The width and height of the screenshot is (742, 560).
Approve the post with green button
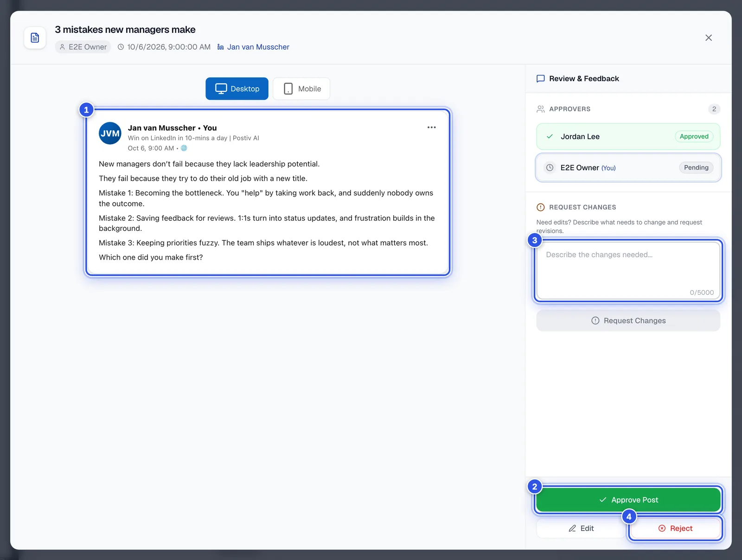pos(628,500)
